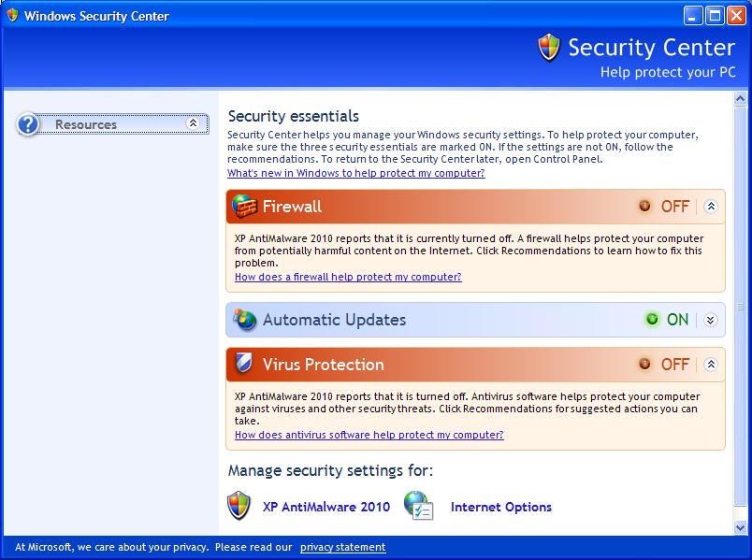Open Internet Options link
This screenshot has height=560, width=752.
[x=501, y=507]
